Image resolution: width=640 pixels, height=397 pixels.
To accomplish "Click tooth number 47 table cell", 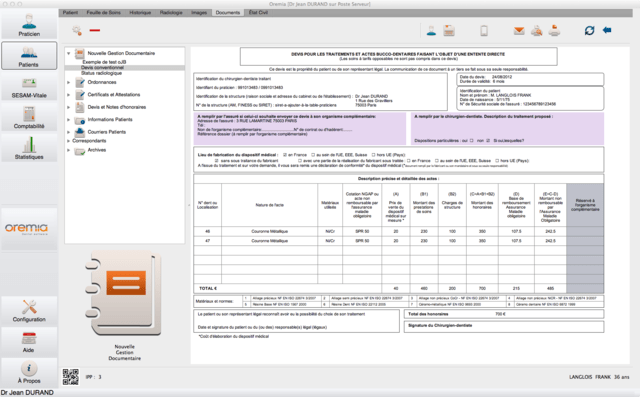I will click(207, 241).
